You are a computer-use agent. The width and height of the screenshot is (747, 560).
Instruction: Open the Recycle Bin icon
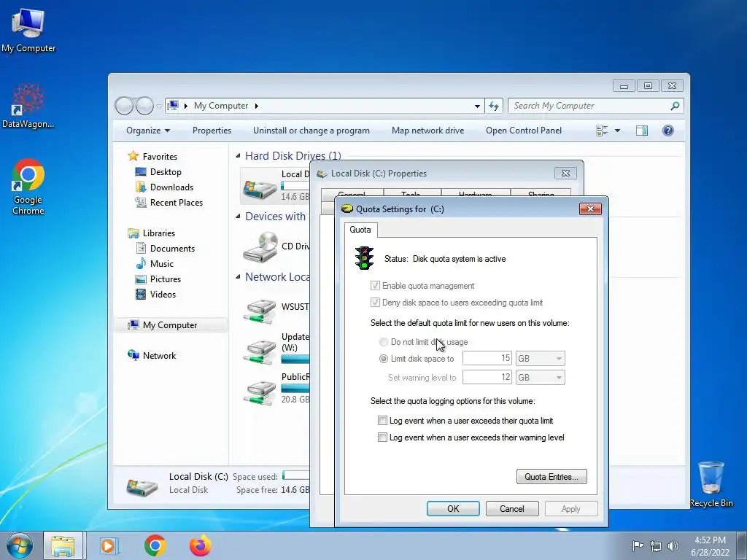tap(711, 484)
